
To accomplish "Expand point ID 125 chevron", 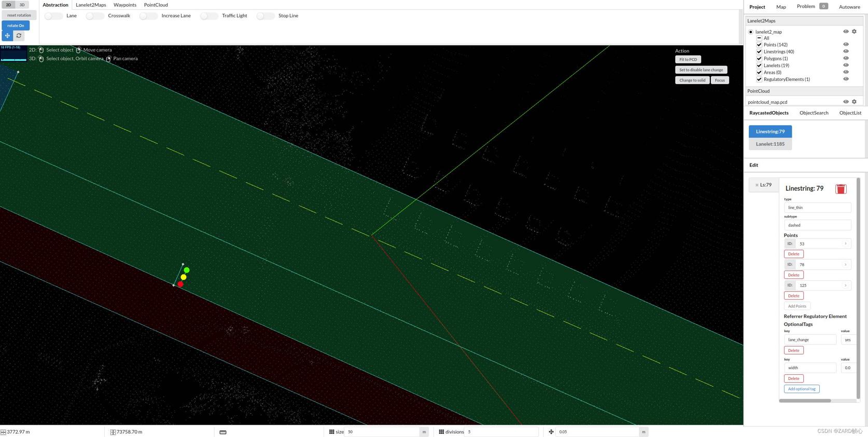I will tap(845, 285).
